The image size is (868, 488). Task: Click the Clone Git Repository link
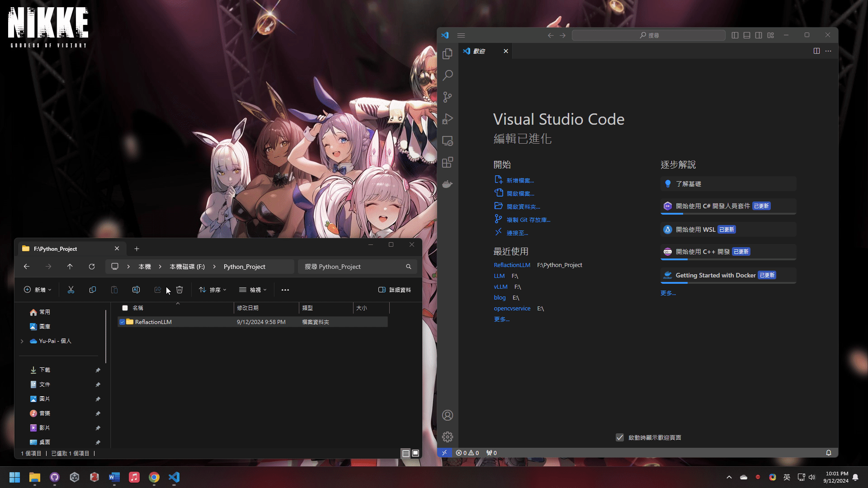pos(528,220)
